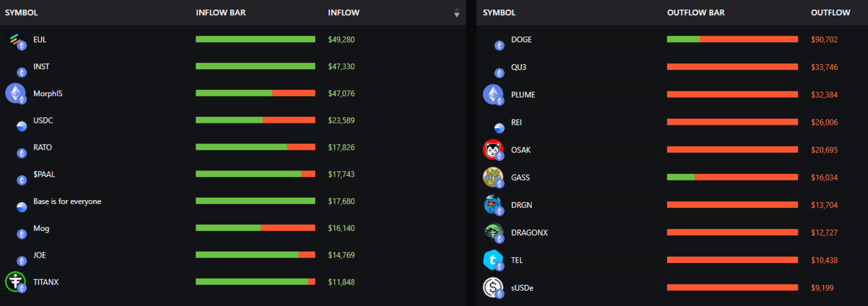This screenshot has width=868, height=306.
Task: Click the $20,695 outflow value
Action: 824,150
